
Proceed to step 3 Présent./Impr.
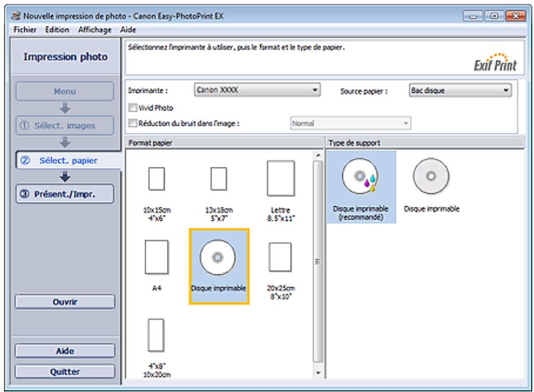pos(65,194)
